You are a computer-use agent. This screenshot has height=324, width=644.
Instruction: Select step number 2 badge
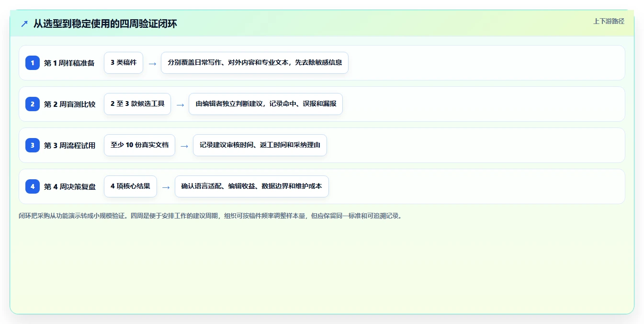pos(33,104)
